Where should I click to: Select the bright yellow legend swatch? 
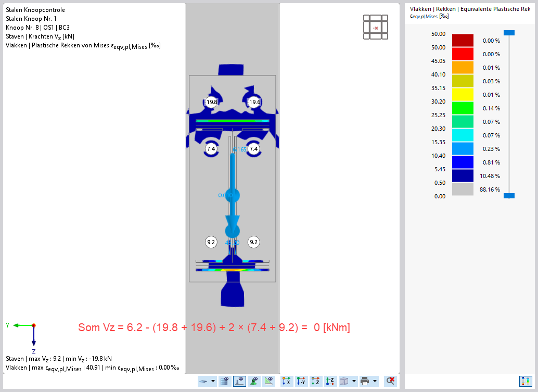[x=463, y=94]
